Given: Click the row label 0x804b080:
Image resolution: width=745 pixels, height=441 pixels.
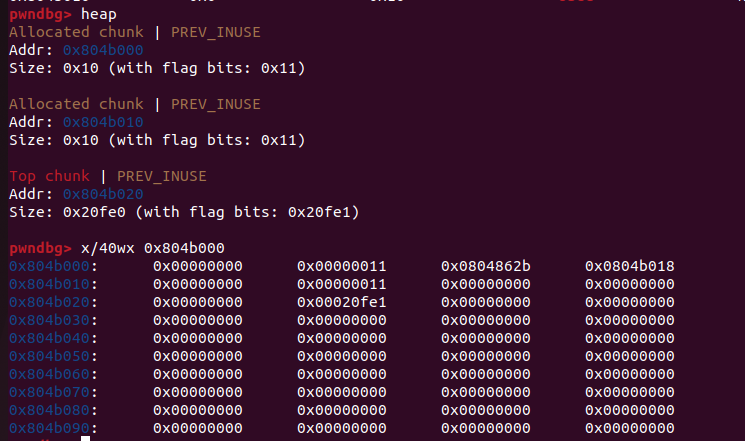Looking at the screenshot, I should click(53, 410).
